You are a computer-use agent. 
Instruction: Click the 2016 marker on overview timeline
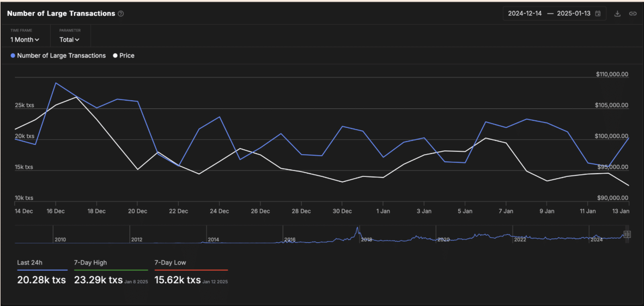click(290, 240)
